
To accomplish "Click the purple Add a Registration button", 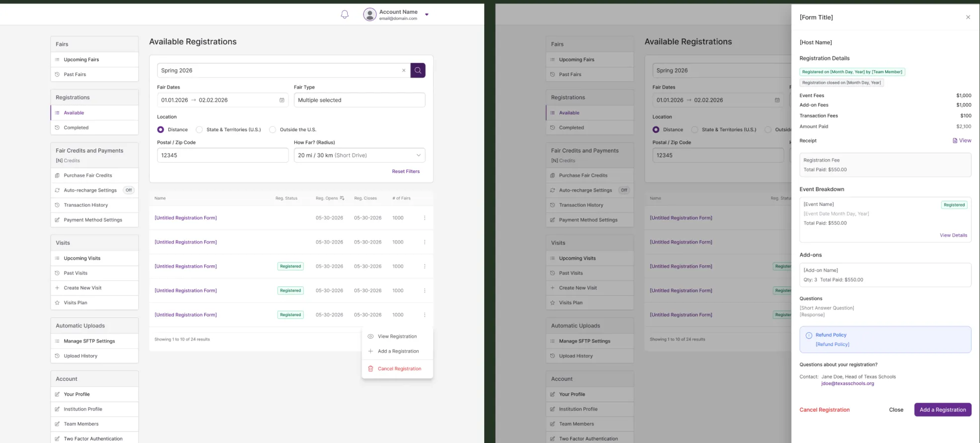I will point(943,410).
